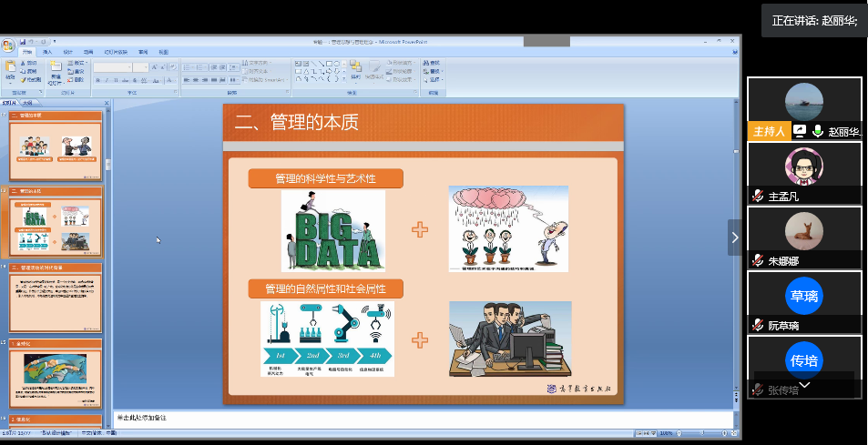Click 赵丽华's green microphone icon
Screen dimensions: 868x445
point(818,131)
